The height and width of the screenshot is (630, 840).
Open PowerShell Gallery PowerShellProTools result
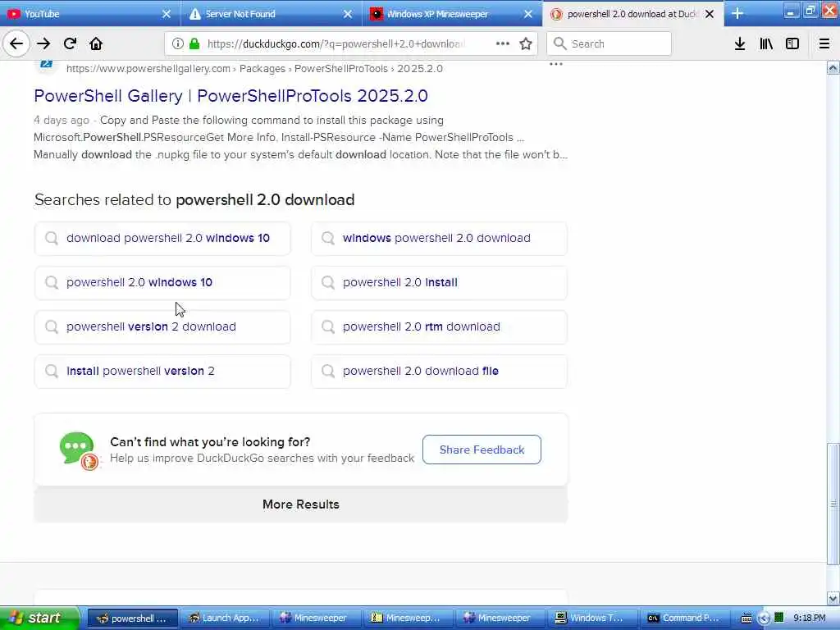point(231,96)
